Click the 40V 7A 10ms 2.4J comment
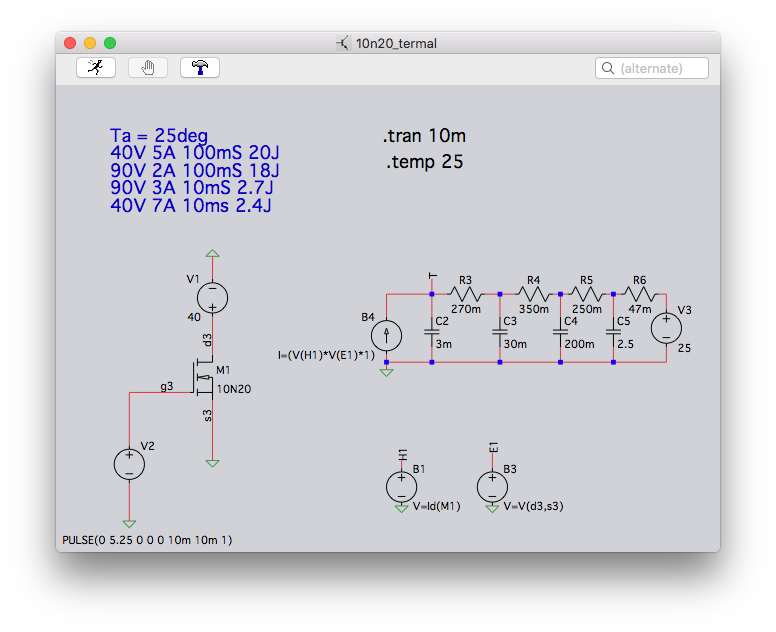Image resolution: width=776 pixels, height=632 pixels. [x=191, y=205]
